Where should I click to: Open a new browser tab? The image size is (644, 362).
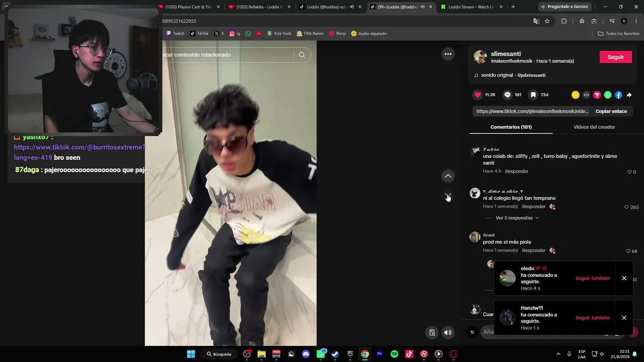(513, 7)
